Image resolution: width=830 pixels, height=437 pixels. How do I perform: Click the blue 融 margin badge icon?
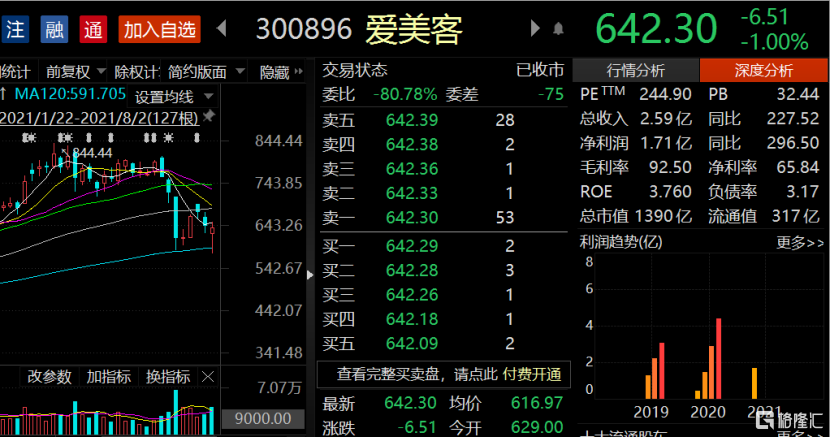tap(54, 29)
